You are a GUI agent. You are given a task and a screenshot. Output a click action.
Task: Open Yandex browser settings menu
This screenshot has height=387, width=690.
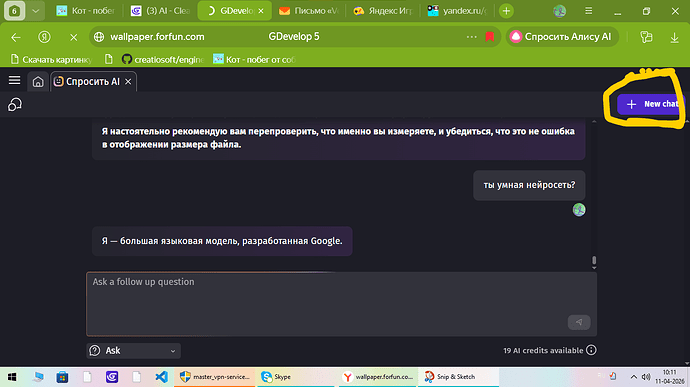pos(588,11)
